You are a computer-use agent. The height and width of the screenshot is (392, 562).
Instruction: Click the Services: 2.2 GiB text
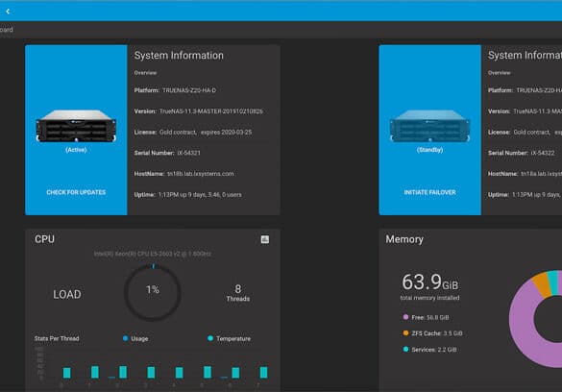point(434,350)
